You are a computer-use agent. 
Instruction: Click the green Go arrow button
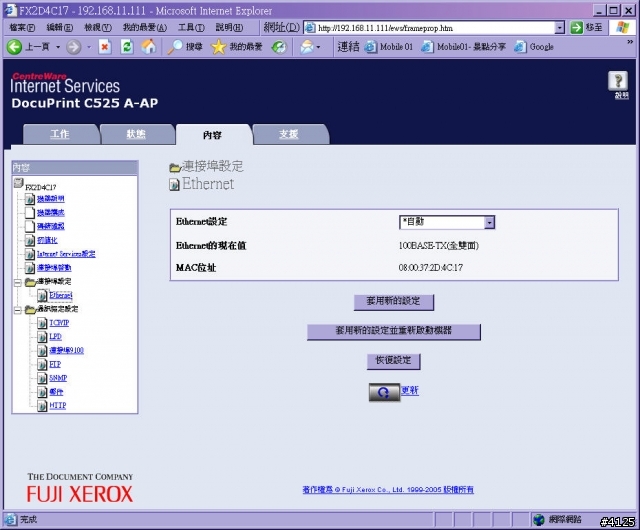pos(576,28)
